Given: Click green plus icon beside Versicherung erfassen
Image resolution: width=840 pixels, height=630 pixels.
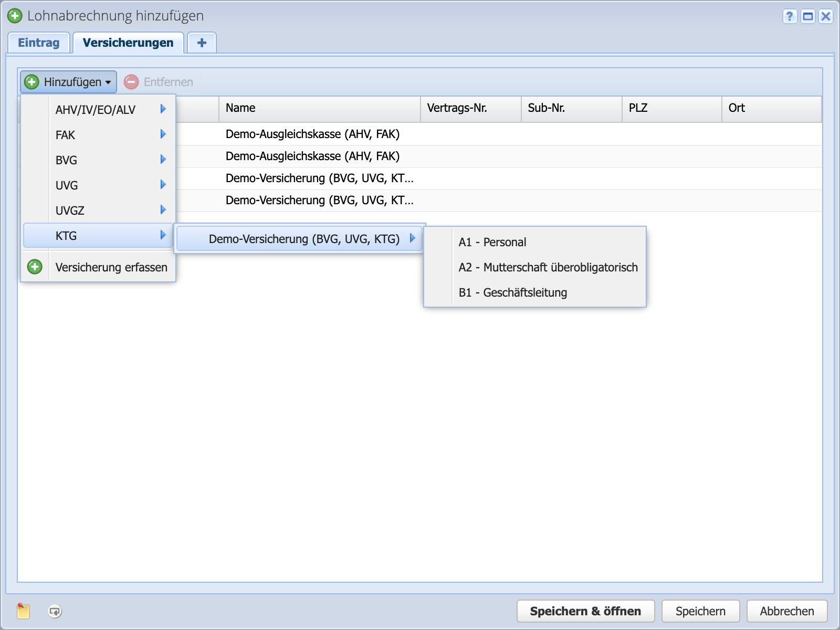Looking at the screenshot, I should coord(35,267).
